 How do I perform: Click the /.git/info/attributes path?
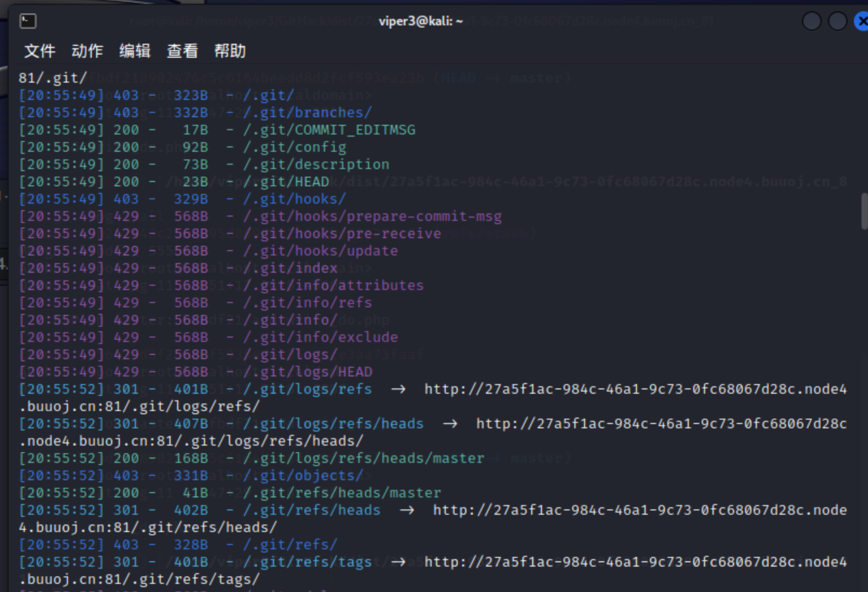click(334, 286)
